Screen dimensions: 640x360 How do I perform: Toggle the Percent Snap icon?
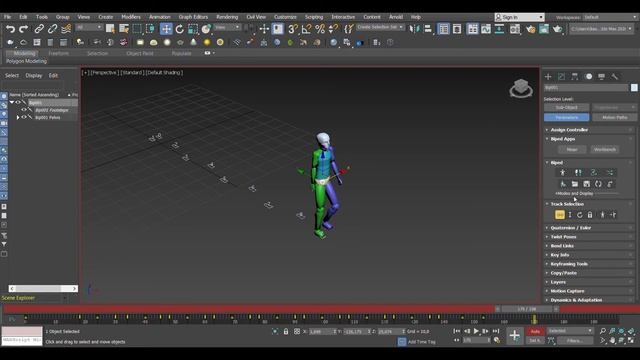coord(320,29)
